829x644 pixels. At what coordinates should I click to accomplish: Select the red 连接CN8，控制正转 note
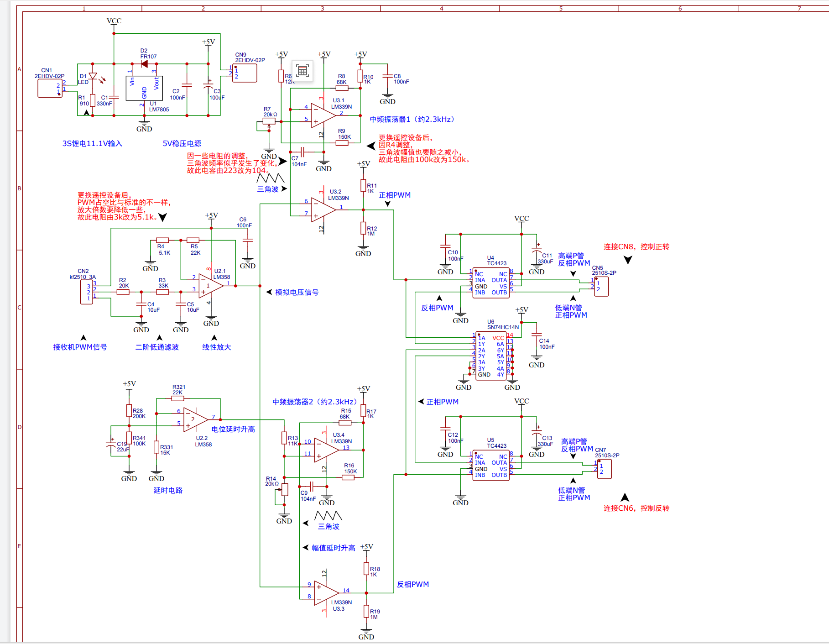click(636, 247)
